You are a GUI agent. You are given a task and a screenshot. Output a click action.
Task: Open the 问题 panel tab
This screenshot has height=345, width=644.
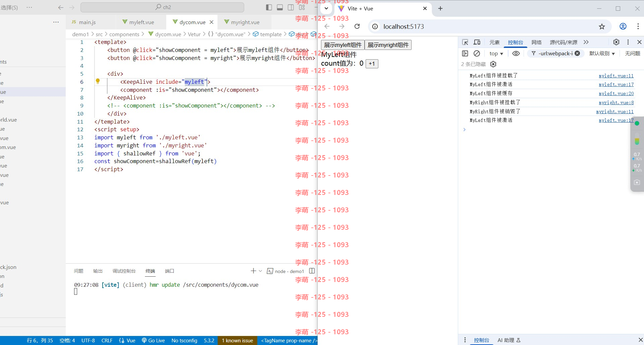point(78,271)
